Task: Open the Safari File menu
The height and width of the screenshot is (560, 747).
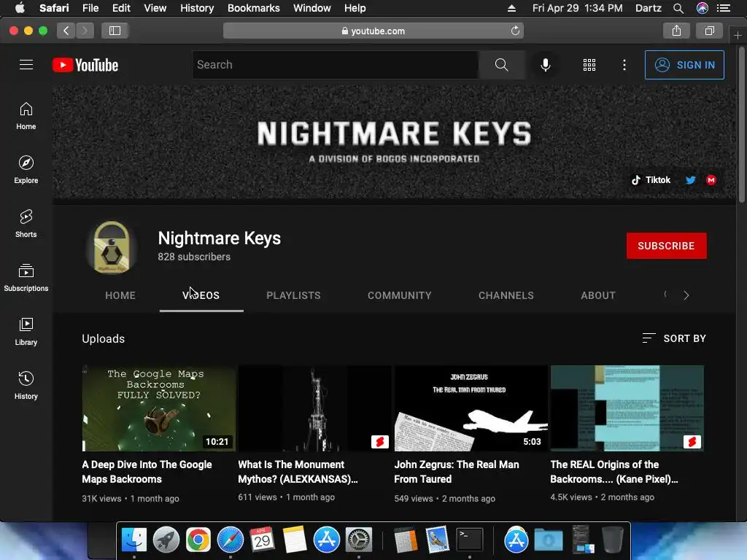Action: pos(90,8)
